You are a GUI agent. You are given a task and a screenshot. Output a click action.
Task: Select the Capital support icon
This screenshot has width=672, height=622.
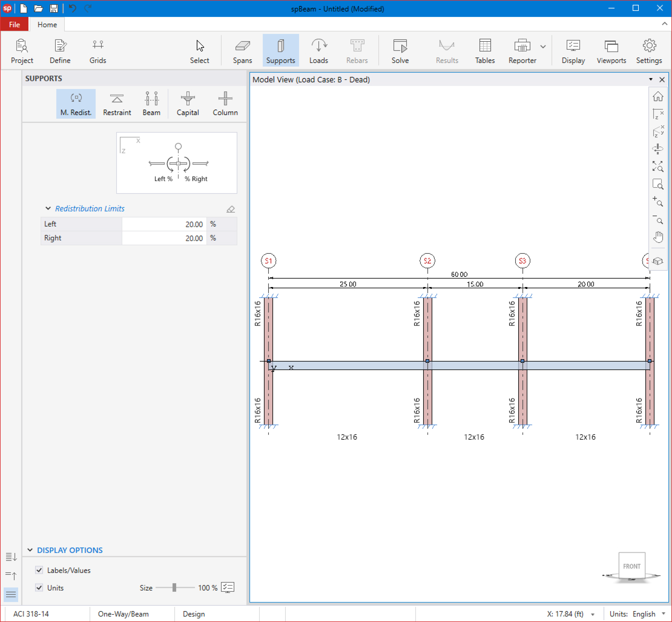pos(187,103)
